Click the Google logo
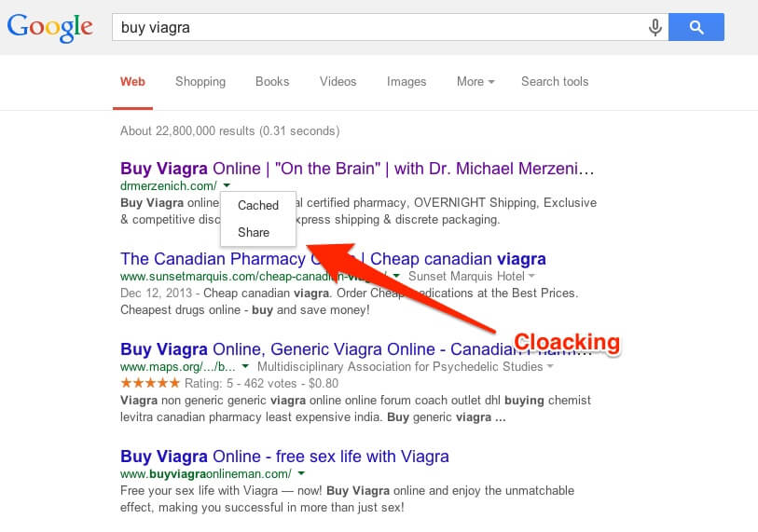Viewport: 758px width, 532px height. [49, 27]
